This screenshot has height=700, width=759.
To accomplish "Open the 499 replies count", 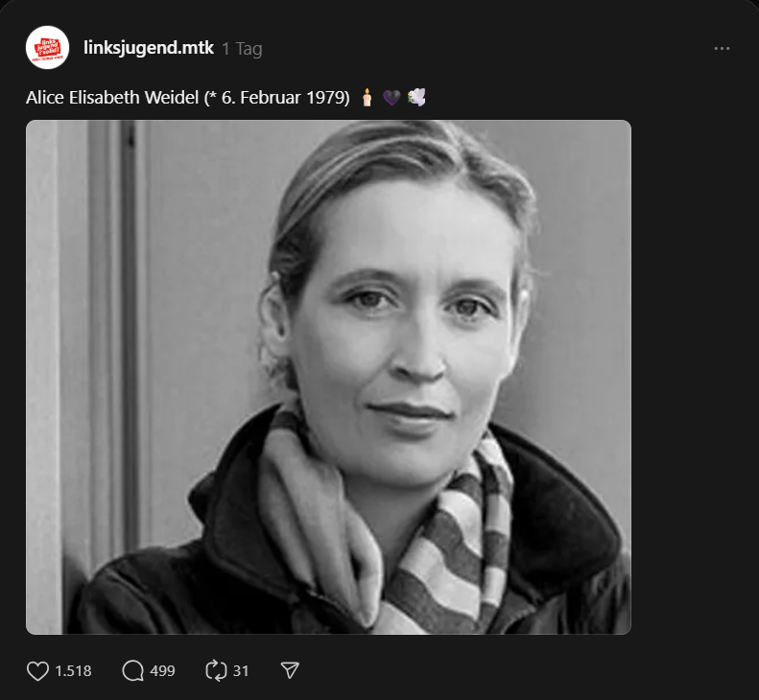I will coord(162,671).
